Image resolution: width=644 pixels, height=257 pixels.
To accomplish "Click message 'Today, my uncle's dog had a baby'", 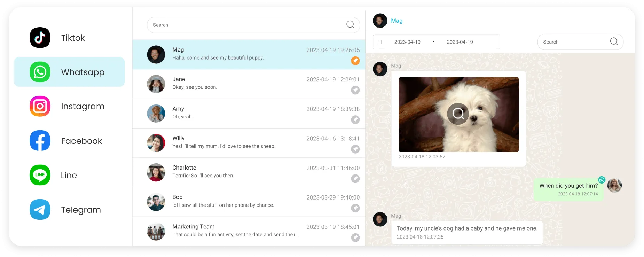I will point(467,232).
